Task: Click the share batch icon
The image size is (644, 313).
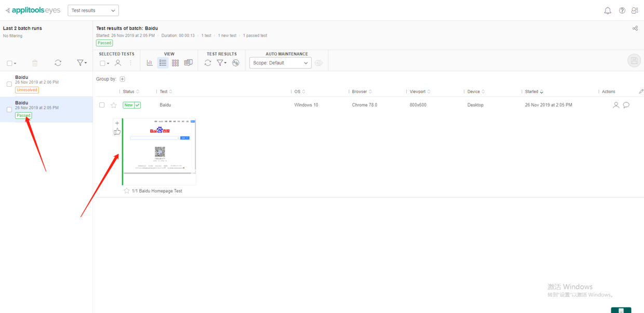Action: (x=635, y=28)
